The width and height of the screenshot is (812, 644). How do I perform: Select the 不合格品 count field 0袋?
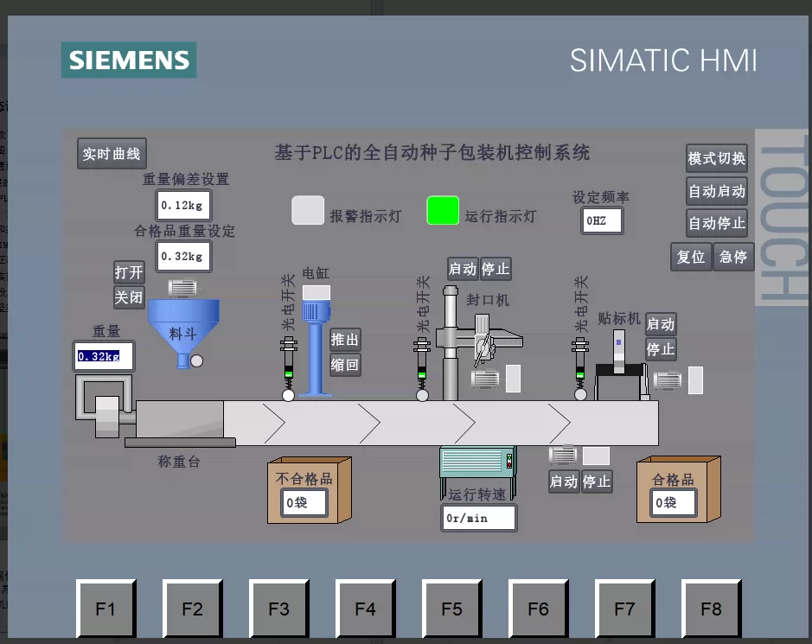[x=304, y=503]
